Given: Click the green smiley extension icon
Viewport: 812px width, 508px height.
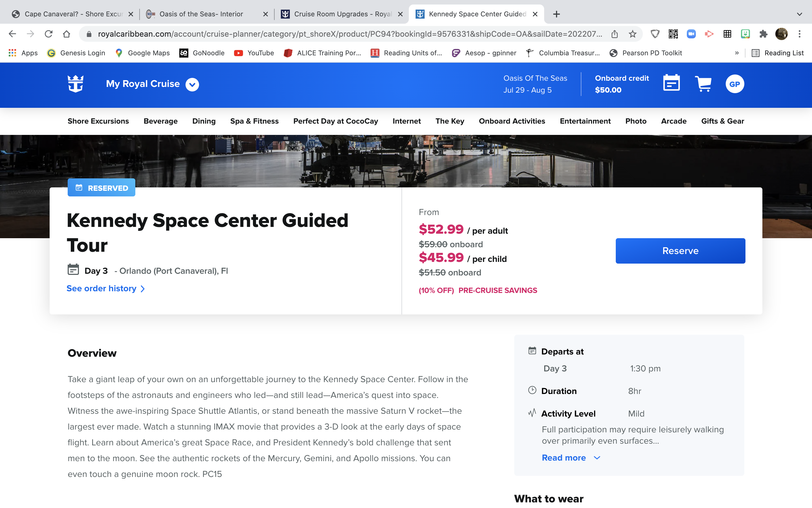Looking at the screenshot, I should (745, 34).
